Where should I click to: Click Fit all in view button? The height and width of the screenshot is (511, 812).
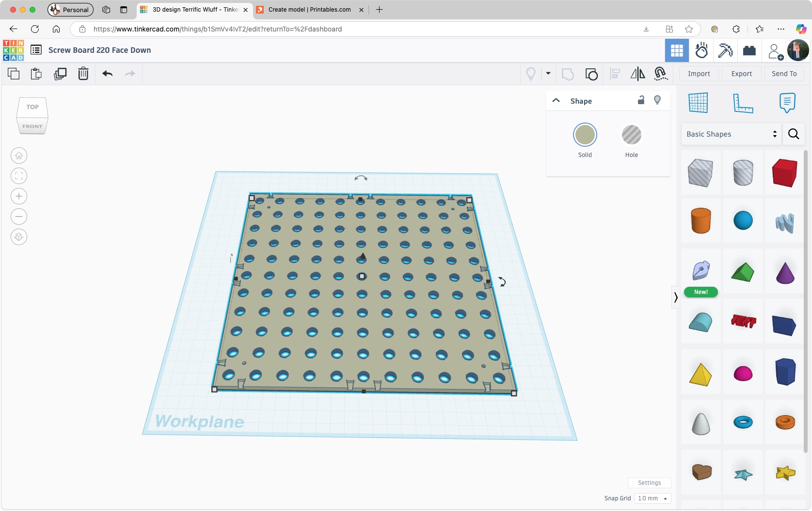[19, 176]
